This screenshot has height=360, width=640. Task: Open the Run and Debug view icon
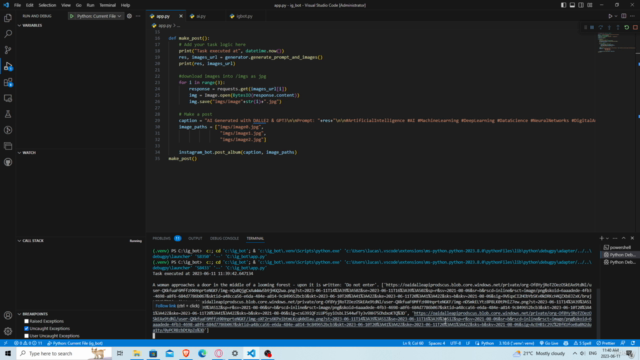pyautogui.click(x=8, y=66)
